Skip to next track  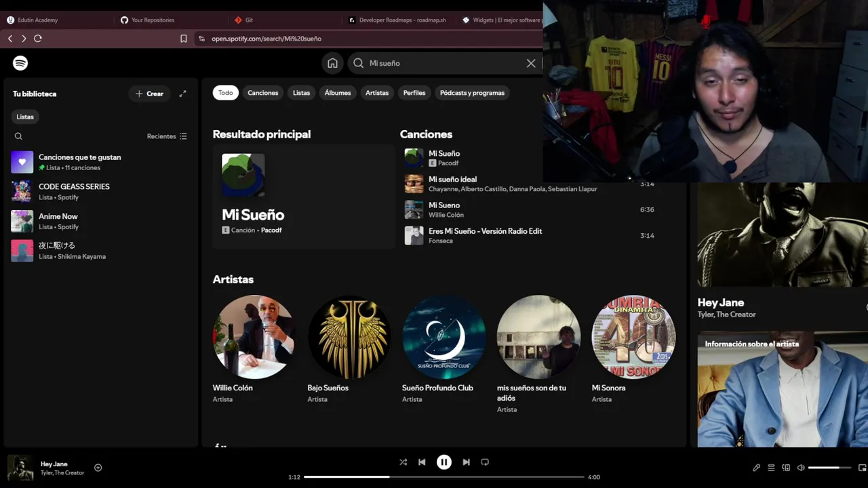pyautogui.click(x=466, y=462)
